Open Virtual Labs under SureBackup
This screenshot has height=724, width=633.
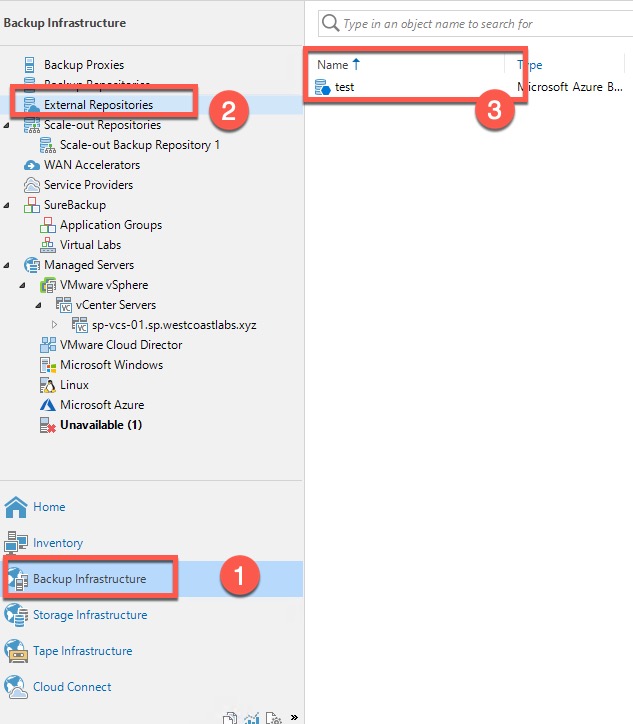pos(90,245)
